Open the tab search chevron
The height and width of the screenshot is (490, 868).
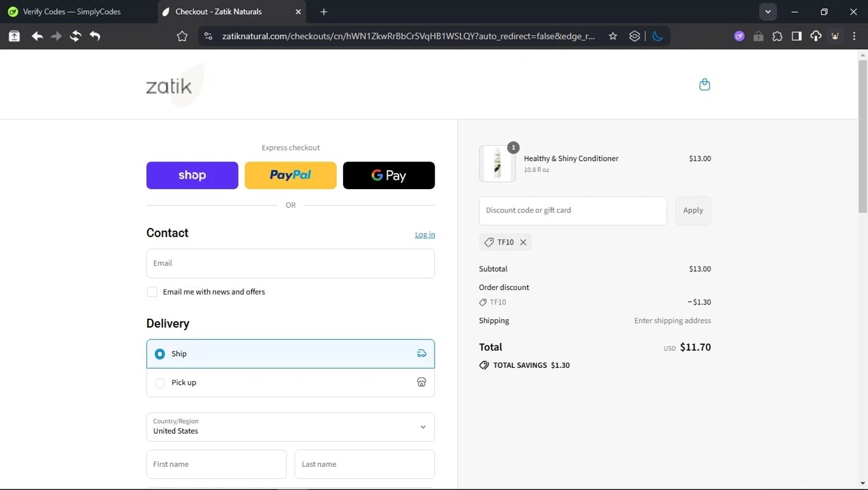click(x=768, y=12)
